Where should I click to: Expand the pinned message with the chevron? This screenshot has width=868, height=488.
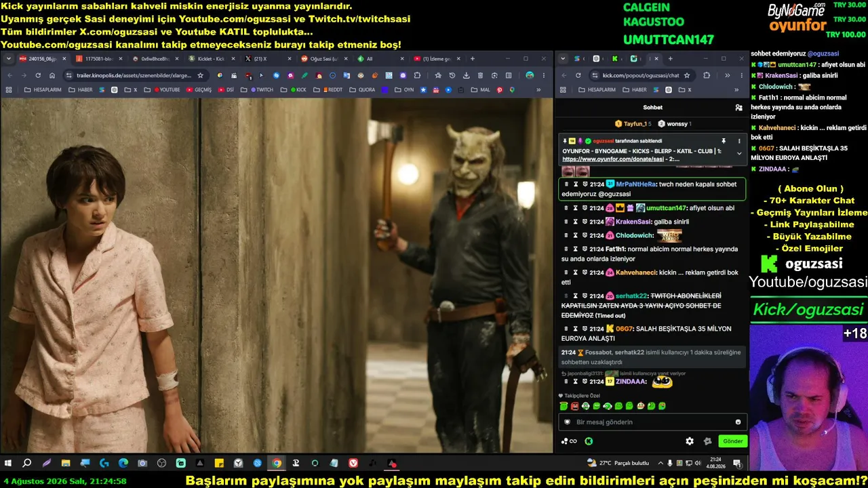(x=739, y=154)
